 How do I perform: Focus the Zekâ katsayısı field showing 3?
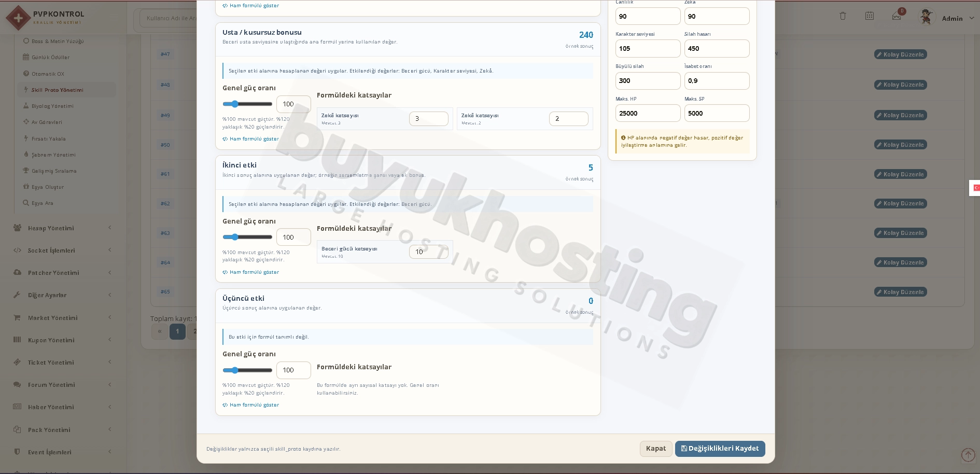pyautogui.click(x=429, y=119)
